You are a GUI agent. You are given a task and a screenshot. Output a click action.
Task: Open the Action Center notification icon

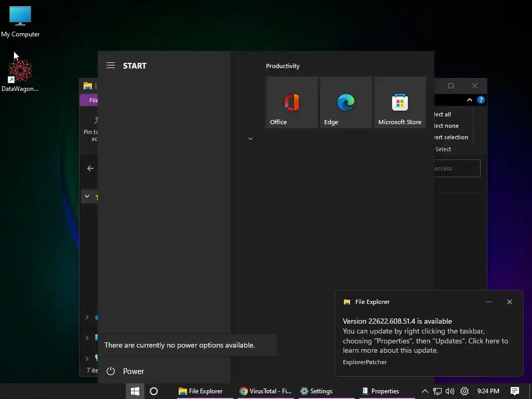click(515, 391)
